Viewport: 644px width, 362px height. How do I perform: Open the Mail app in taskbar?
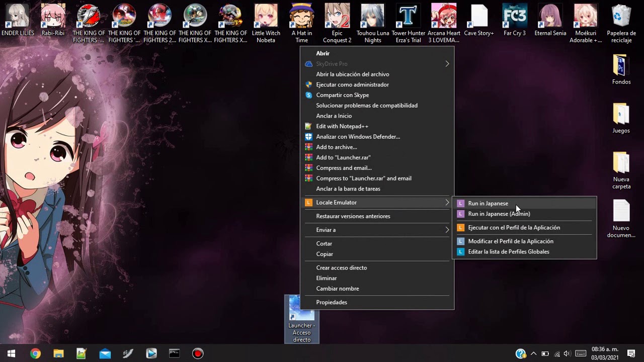pos(105,353)
